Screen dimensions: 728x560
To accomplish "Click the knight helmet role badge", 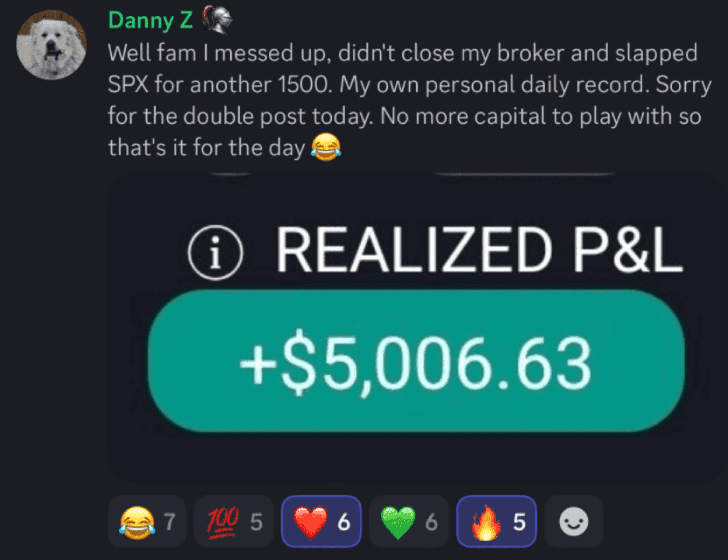I will [217, 20].
